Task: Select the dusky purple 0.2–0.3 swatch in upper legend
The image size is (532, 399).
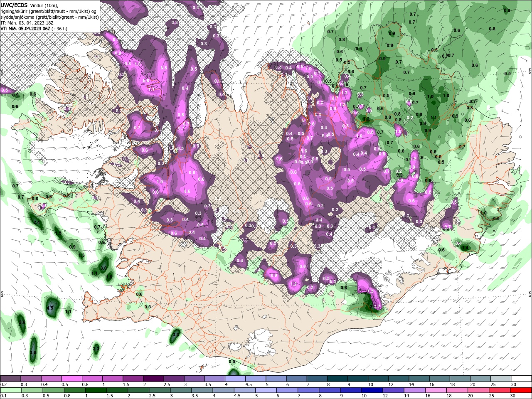Action: pyautogui.click(x=10, y=379)
